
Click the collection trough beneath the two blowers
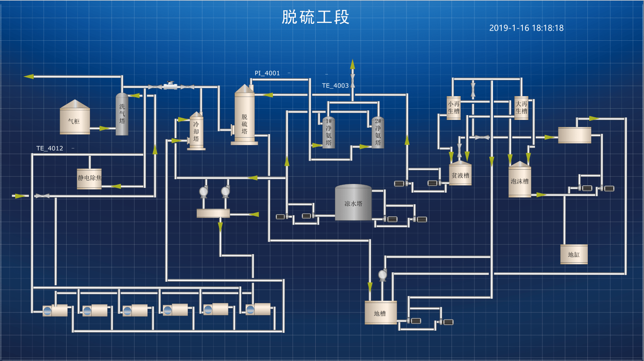213,213
